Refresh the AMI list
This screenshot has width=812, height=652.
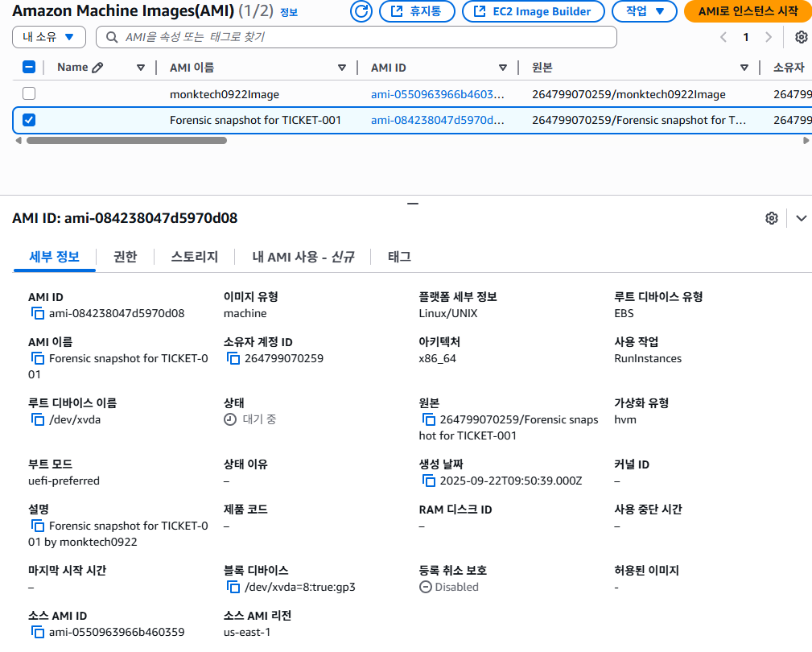point(361,11)
